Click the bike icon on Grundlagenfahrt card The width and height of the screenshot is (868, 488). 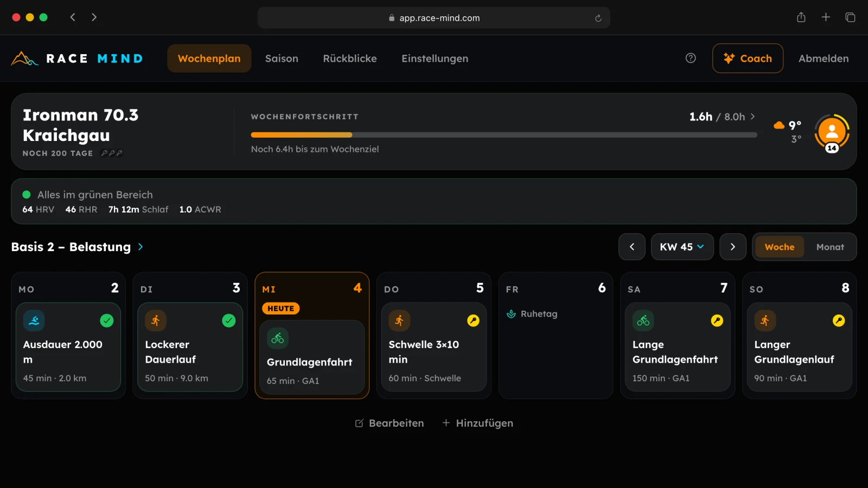[278, 338]
